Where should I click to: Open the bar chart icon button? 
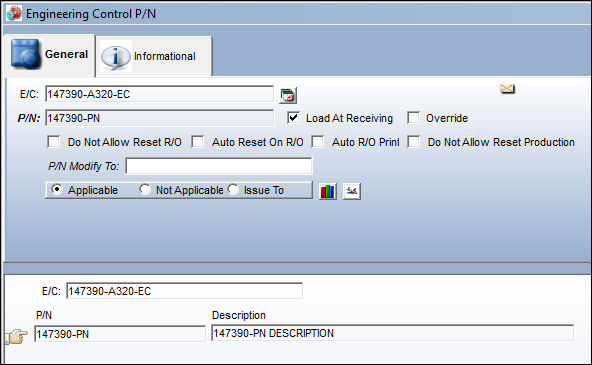(327, 191)
